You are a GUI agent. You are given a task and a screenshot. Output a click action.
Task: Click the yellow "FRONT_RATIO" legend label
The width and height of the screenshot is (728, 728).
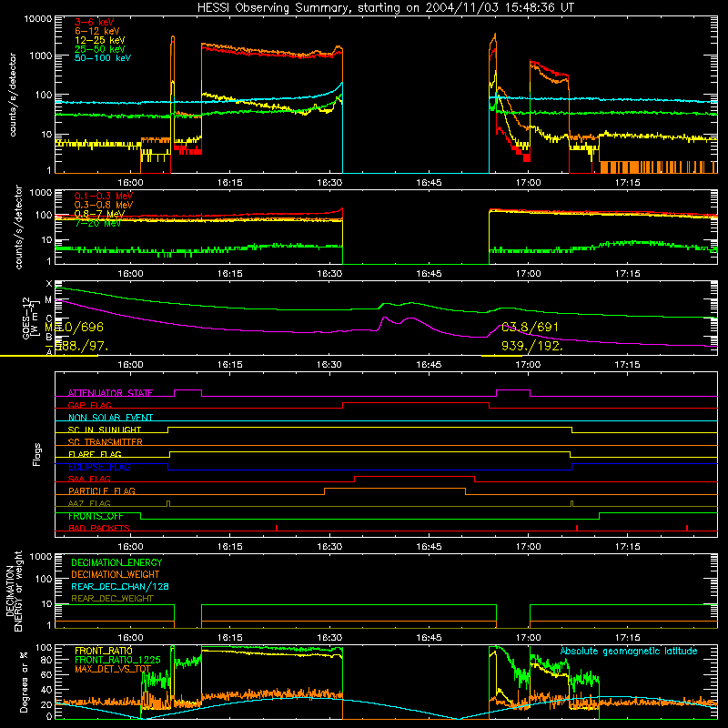pyautogui.click(x=104, y=651)
